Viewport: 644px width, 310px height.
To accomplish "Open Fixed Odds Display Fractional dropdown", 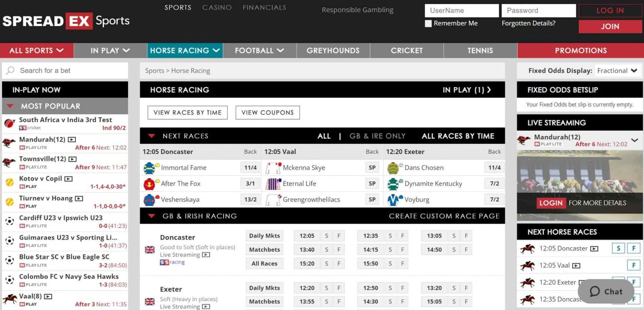I will point(617,71).
